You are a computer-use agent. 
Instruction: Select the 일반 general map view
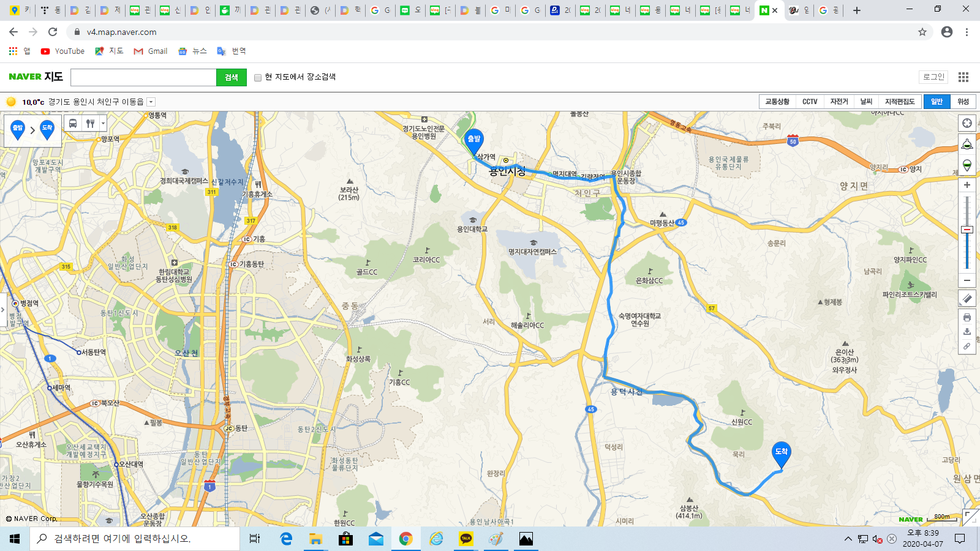[x=937, y=102]
